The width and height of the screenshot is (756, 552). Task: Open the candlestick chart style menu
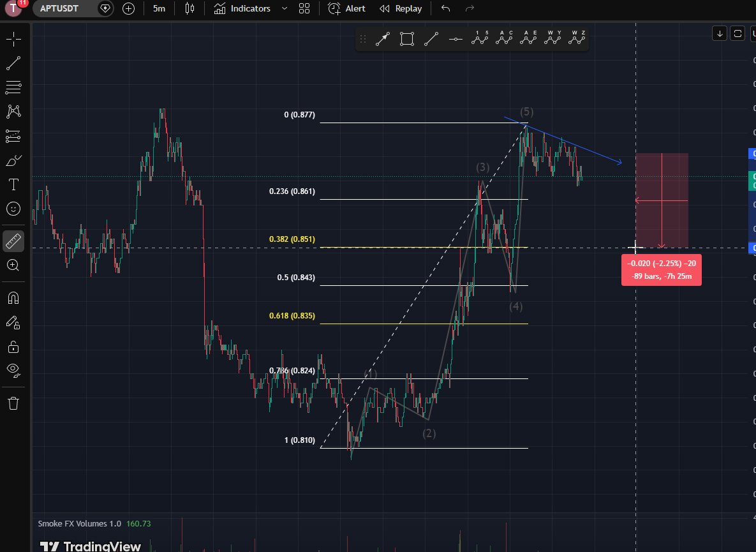pos(190,8)
